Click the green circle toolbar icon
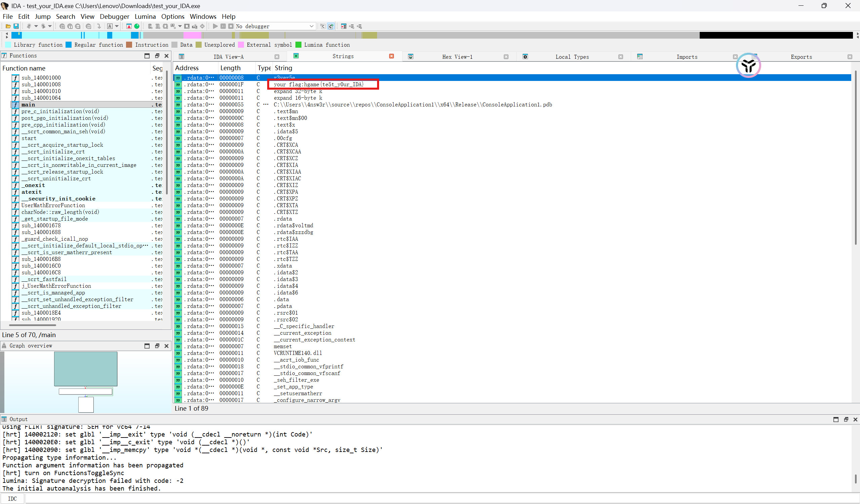Viewport: 860px width, 504px height. tap(137, 26)
